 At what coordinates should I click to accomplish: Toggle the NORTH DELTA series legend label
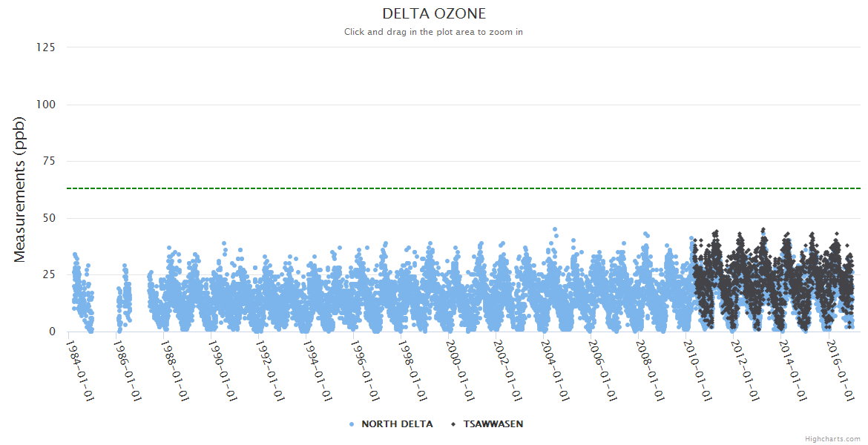click(397, 424)
